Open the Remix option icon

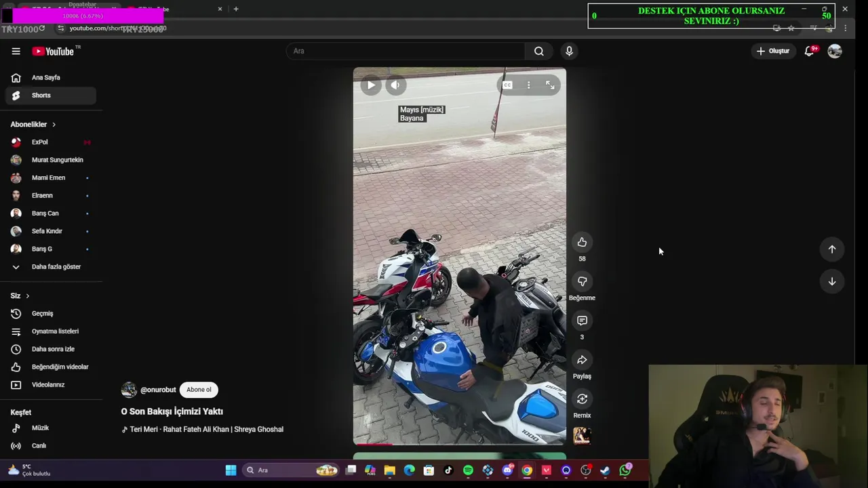pos(582,399)
